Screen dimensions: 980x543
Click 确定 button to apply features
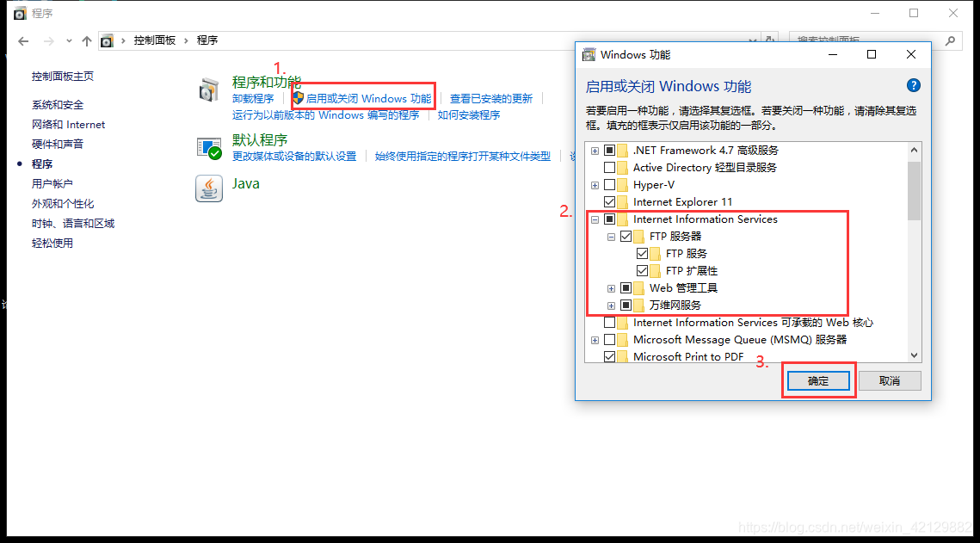point(818,380)
